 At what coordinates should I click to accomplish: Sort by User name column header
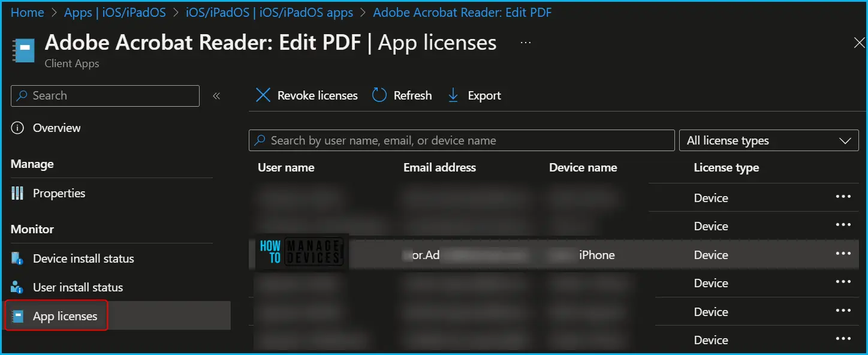pyautogui.click(x=286, y=168)
